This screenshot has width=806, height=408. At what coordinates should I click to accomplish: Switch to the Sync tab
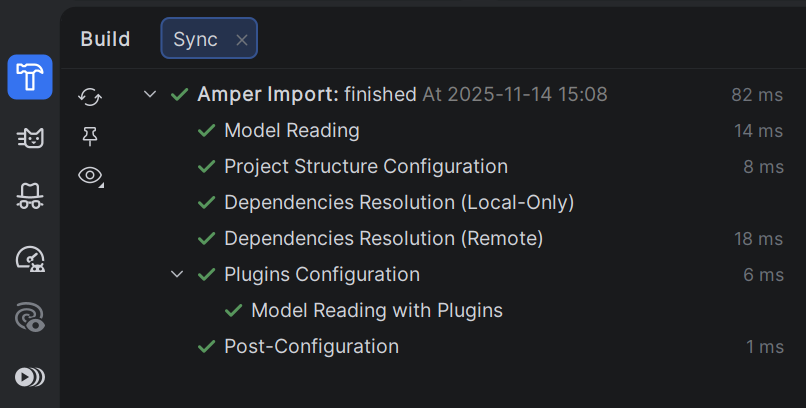[x=195, y=39]
